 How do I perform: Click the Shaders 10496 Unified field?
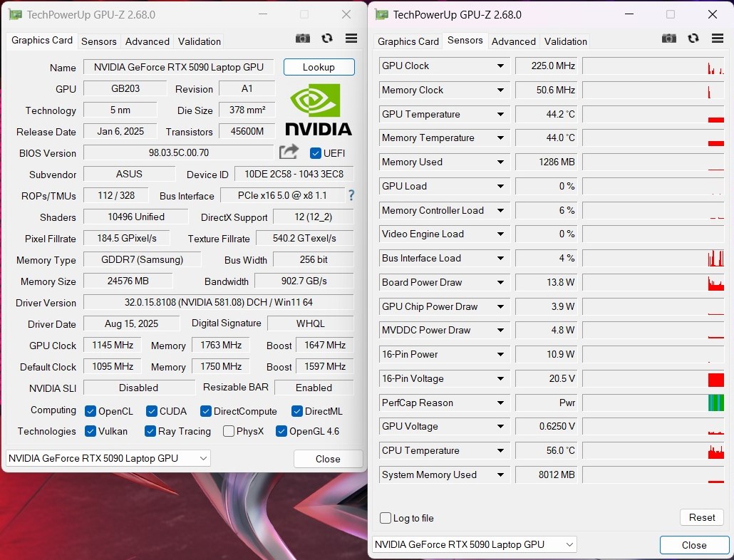pos(135,217)
